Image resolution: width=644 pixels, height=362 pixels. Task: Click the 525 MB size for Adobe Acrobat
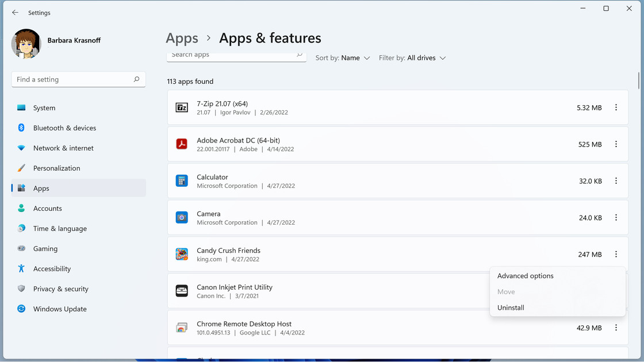point(590,144)
